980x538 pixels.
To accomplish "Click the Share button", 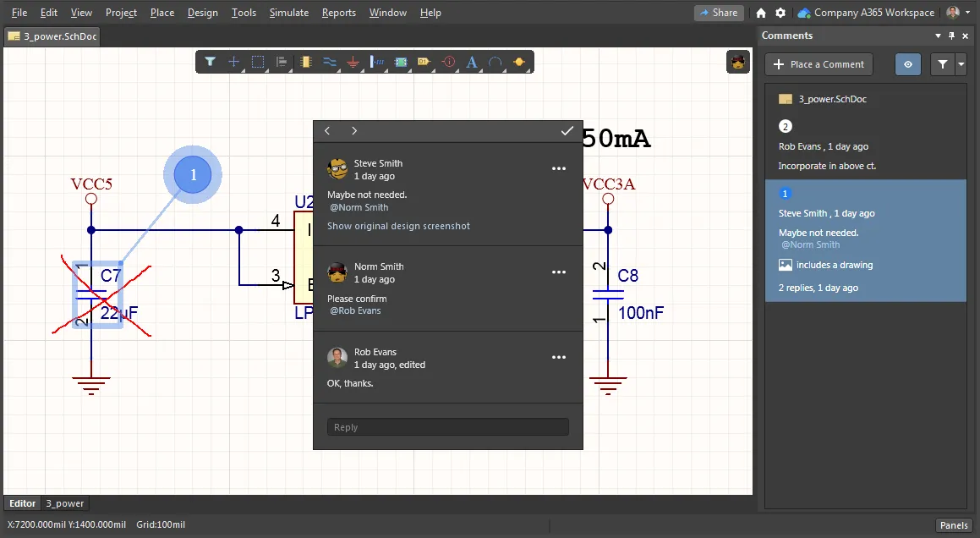I will (x=719, y=13).
